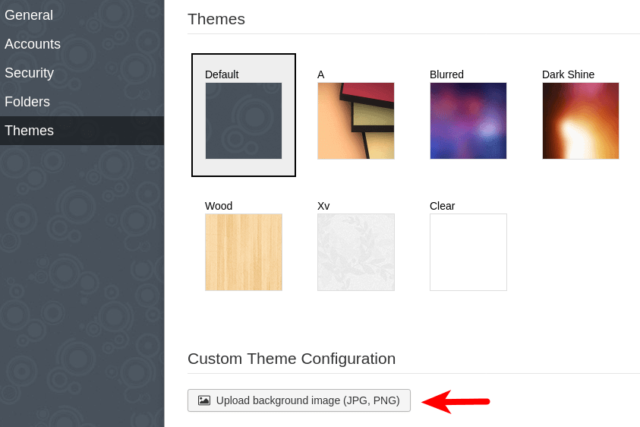The height and width of the screenshot is (427, 640).
Task: Apply the Clear white theme preview
Action: [x=468, y=252]
